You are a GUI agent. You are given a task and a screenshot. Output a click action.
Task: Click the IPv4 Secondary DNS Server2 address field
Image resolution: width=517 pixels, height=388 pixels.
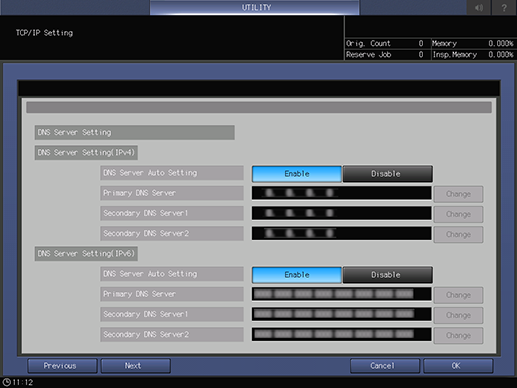click(x=342, y=233)
